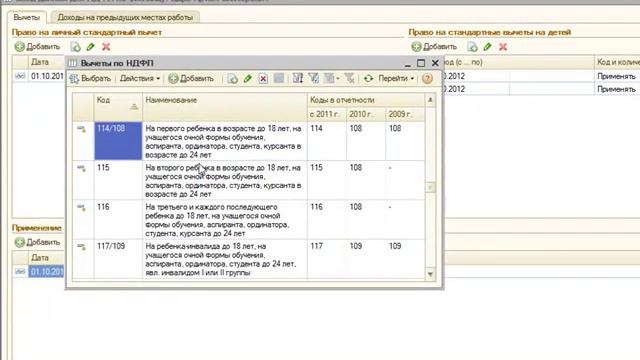Viewport: 640px width, 360px height.
Task: Click the description starting На первого ребенка
Action: 223,141
